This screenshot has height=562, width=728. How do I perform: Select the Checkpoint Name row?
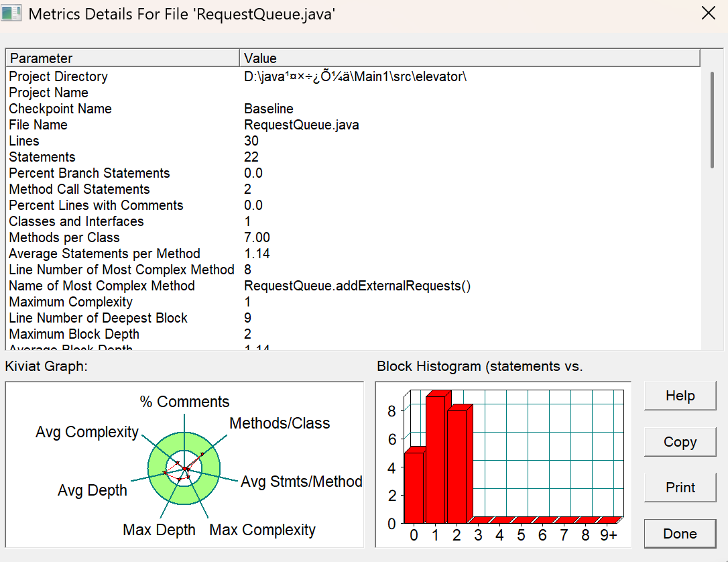click(x=353, y=109)
